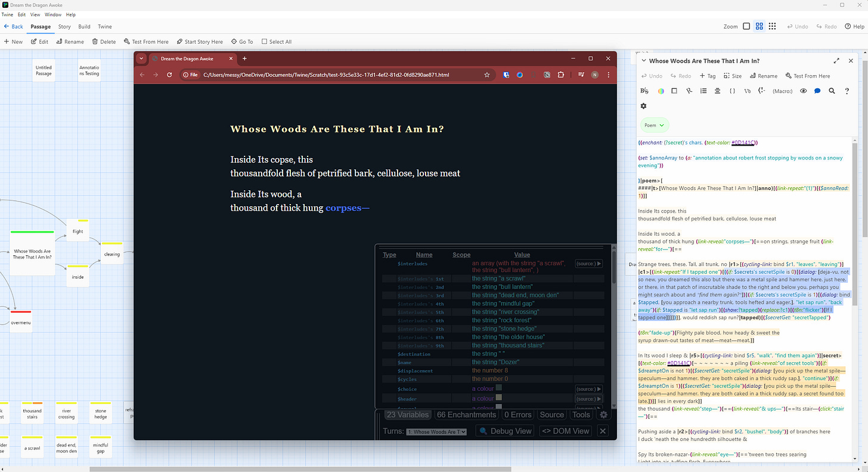Click Go To in passage toolbar
868x472 pixels.
pos(242,42)
